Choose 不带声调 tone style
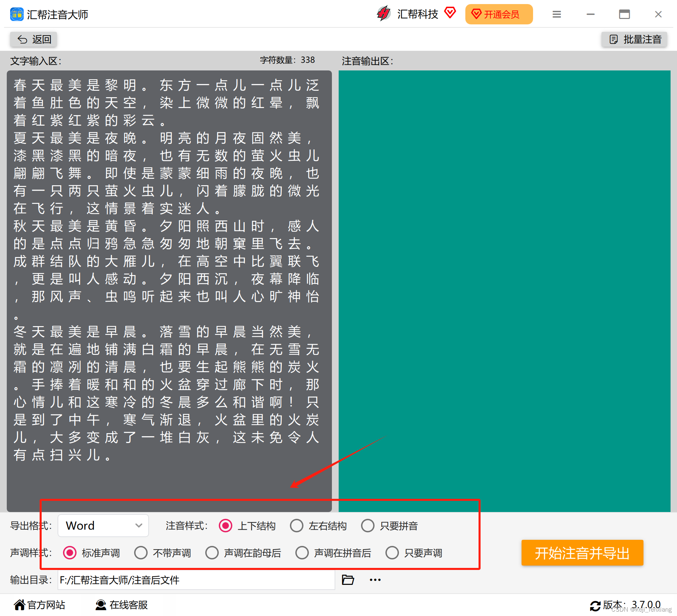 pyautogui.click(x=141, y=553)
